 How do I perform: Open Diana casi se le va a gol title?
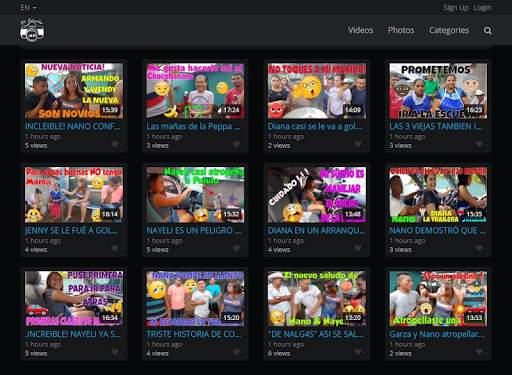315,126
